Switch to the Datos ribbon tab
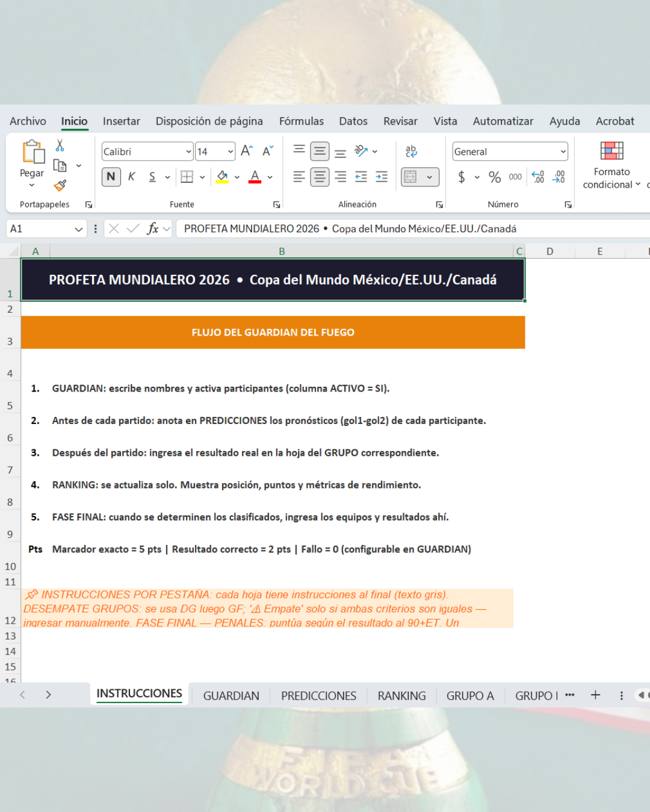The width and height of the screenshot is (650, 812). click(353, 121)
